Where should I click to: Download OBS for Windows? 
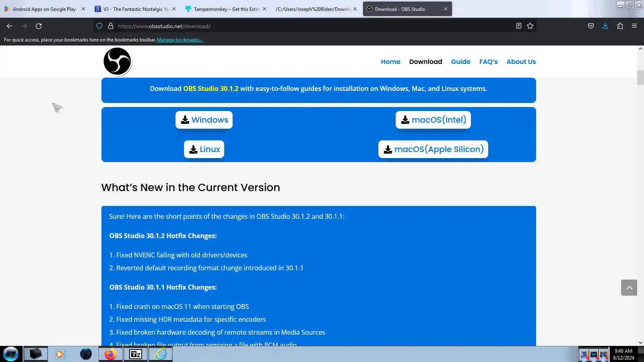[x=204, y=120]
